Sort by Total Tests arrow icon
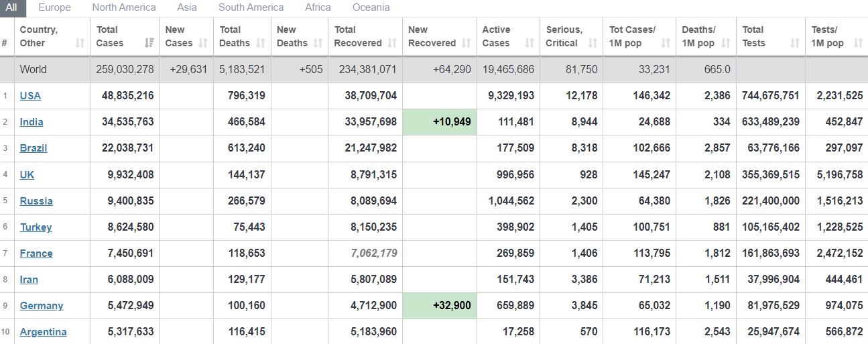 [795, 44]
